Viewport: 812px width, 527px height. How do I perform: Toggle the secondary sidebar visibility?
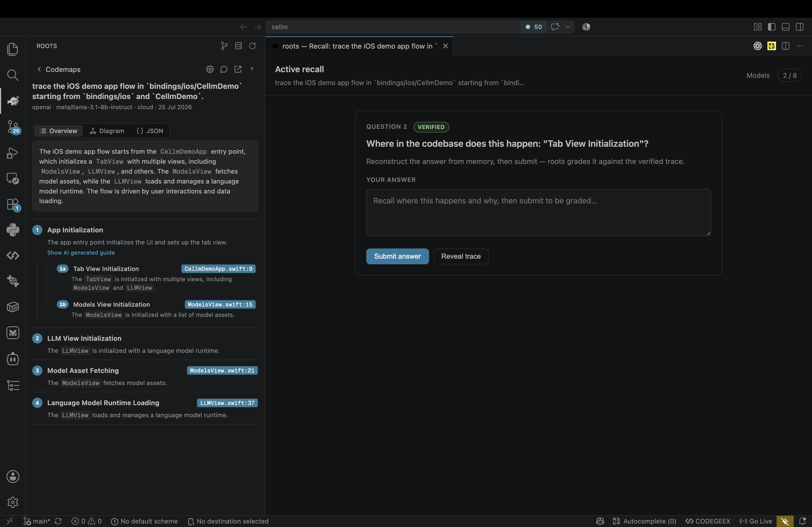tap(799, 27)
